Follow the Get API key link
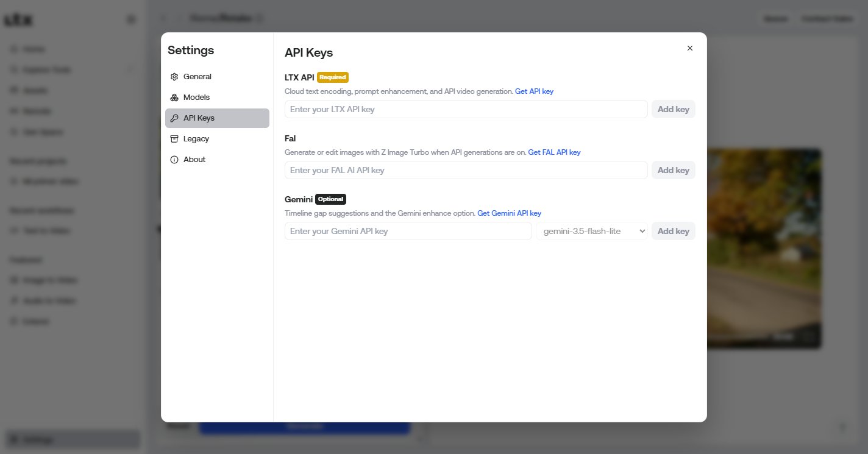The height and width of the screenshot is (454, 868). coord(534,91)
